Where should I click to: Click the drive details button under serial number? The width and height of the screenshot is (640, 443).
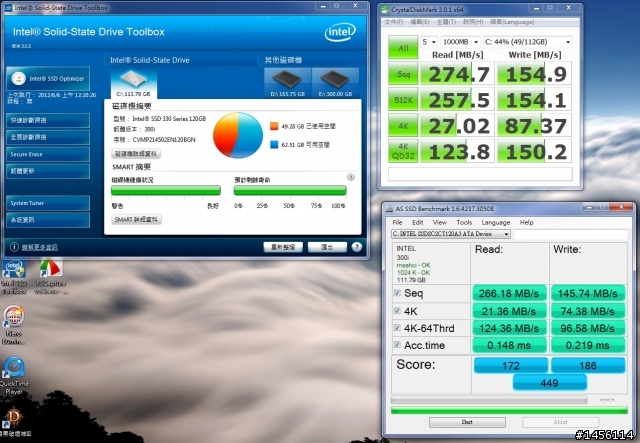click(136, 154)
